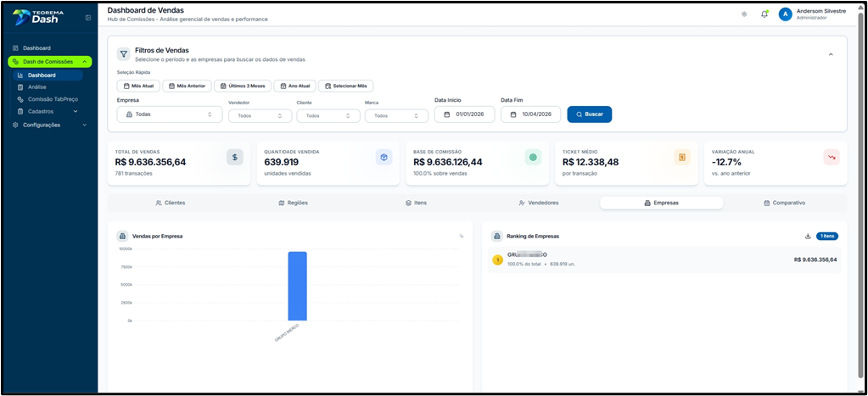Click the 639.919 quantity value
Viewport: 868px width, 396px height.
click(281, 162)
